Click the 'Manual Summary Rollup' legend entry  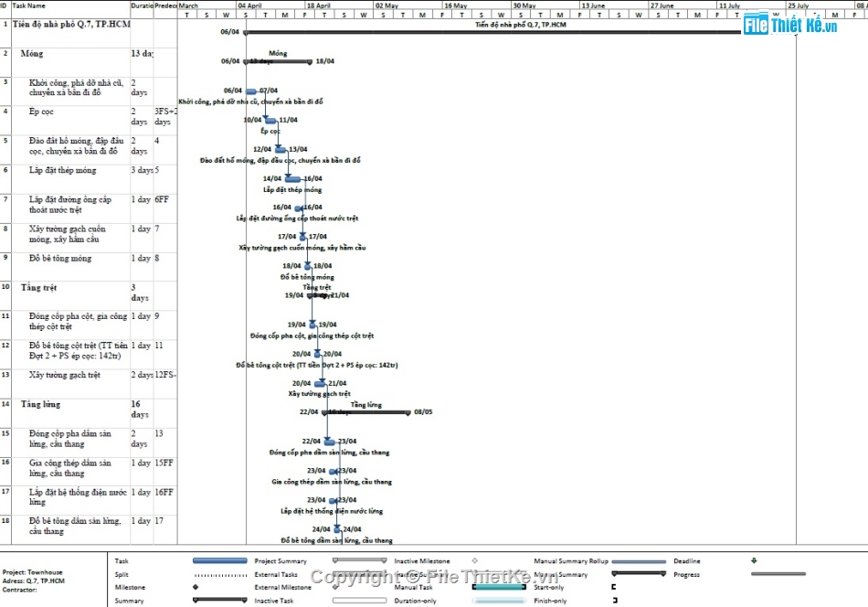(x=571, y=561)
